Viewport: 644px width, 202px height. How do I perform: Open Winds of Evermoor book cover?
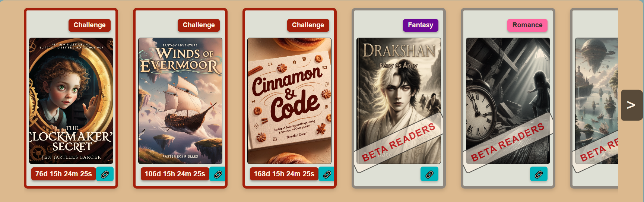tap(180, 101)
